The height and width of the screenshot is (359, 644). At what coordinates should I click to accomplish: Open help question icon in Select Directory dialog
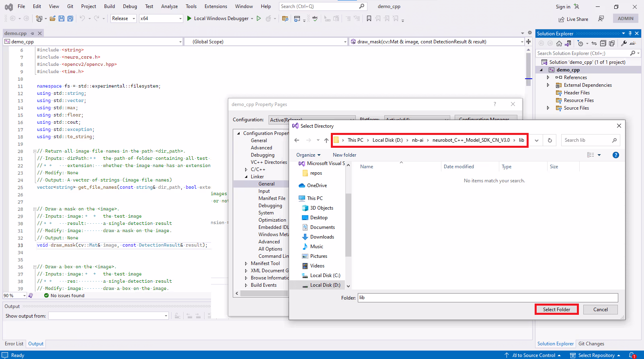(x=615, y=155)
